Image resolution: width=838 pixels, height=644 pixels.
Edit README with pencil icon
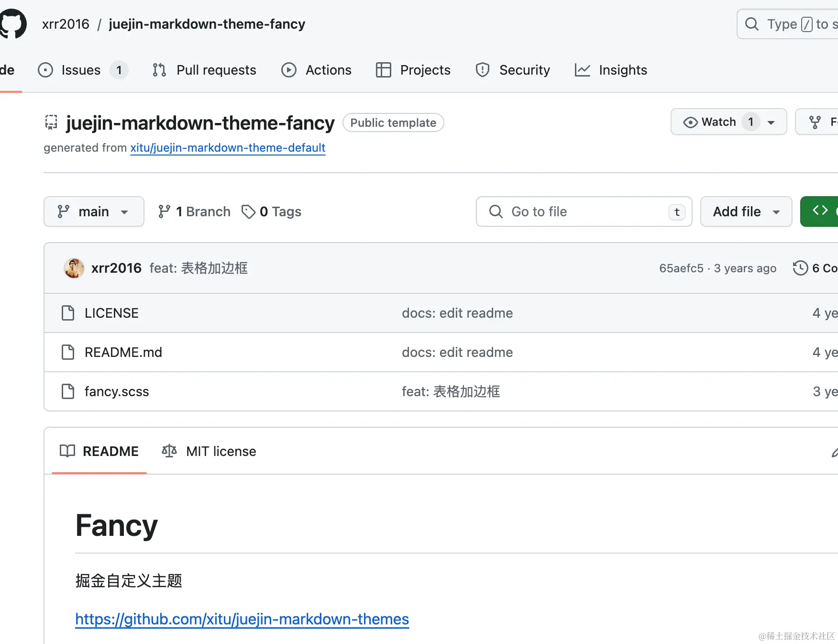click(x=834, y=452)
